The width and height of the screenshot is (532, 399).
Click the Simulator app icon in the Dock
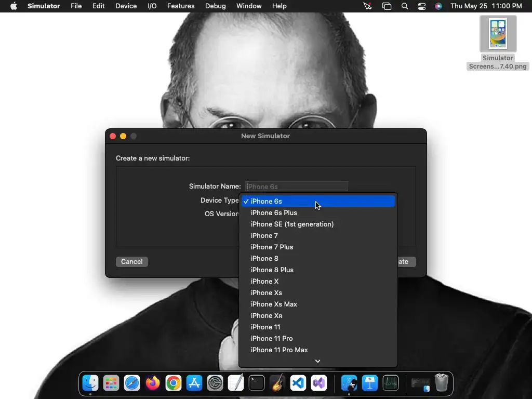tap(349, 383)
